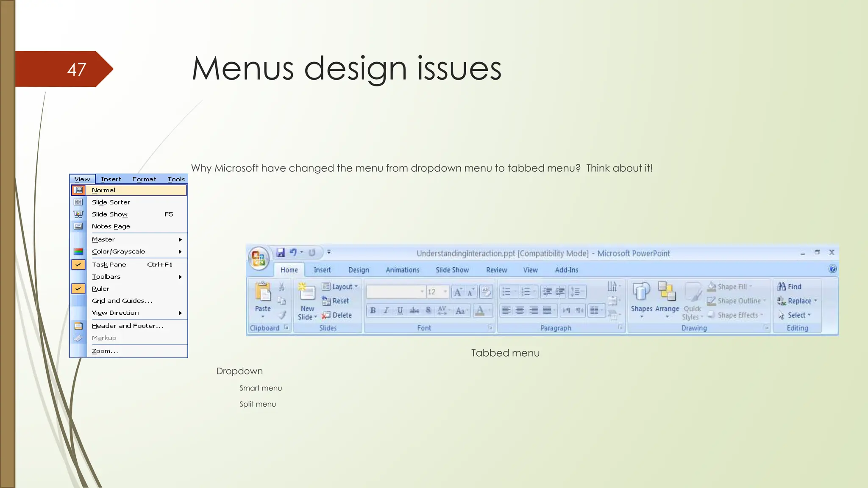
Task: Click the New Slide icon
Action: 306,292
